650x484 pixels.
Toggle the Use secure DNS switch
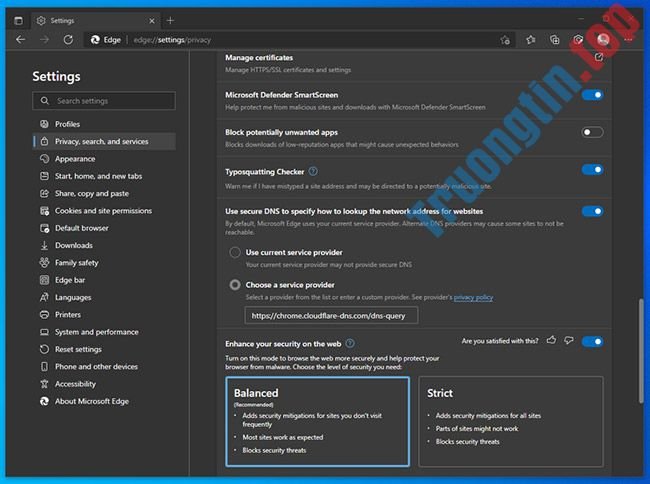[592, 211]
